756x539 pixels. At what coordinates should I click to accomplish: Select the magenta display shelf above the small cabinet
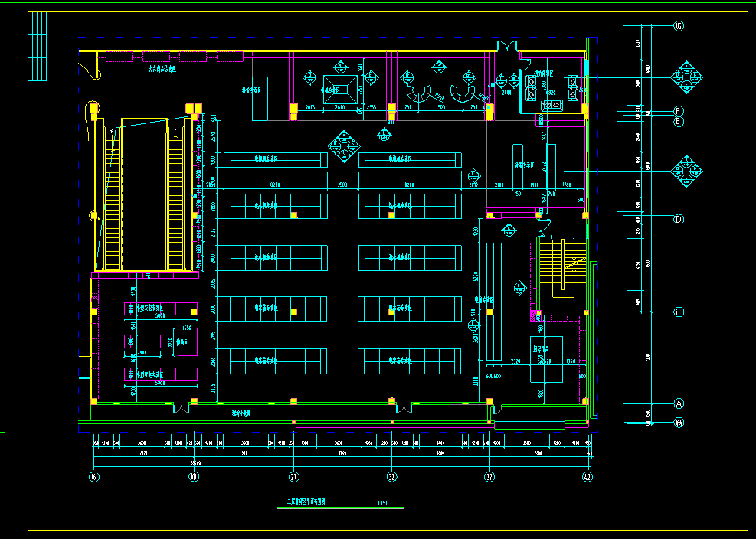coord(161,309)
